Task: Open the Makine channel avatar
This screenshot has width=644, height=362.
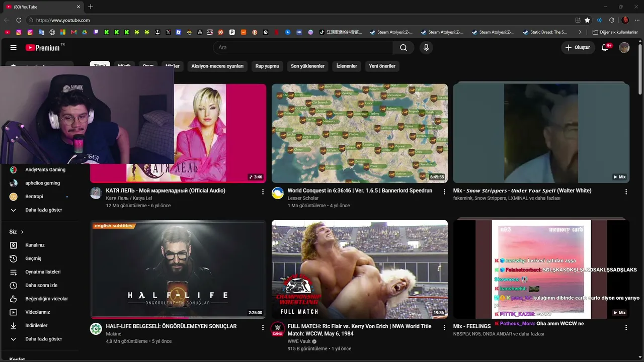Action: tap(96, 329)
